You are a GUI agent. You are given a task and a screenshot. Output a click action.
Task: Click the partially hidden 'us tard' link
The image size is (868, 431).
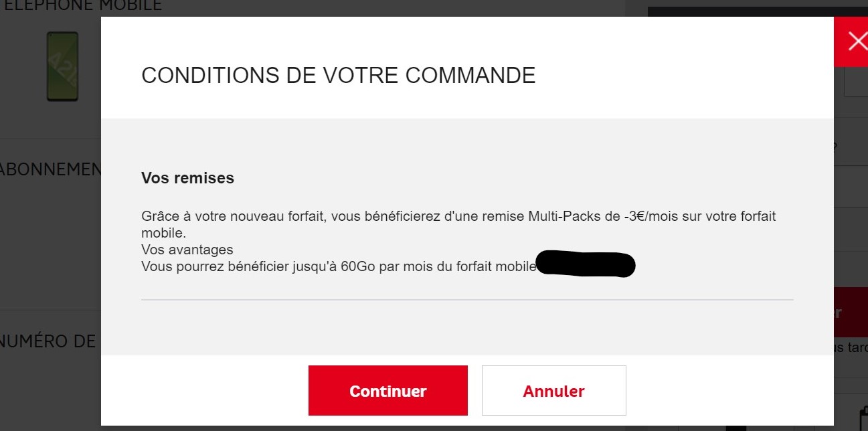(x=851, y=347)
